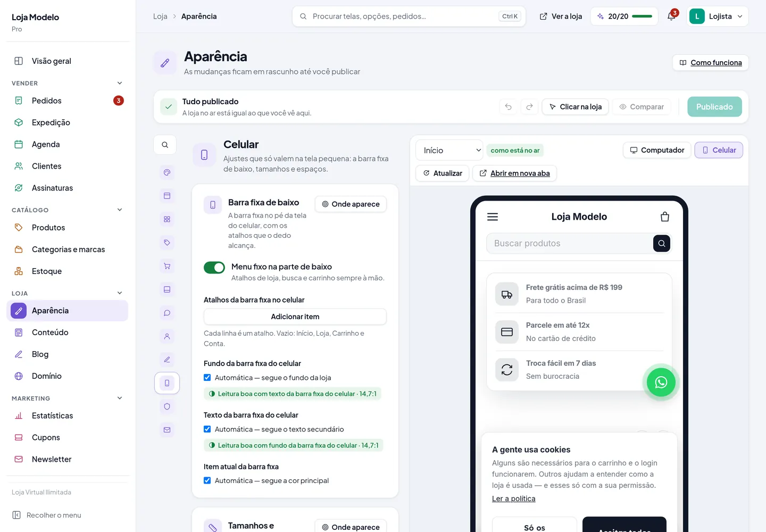This screenshot has width=766, height=532.
Task: Click the 20/20 credits indicator
Action: pos(625,16)
